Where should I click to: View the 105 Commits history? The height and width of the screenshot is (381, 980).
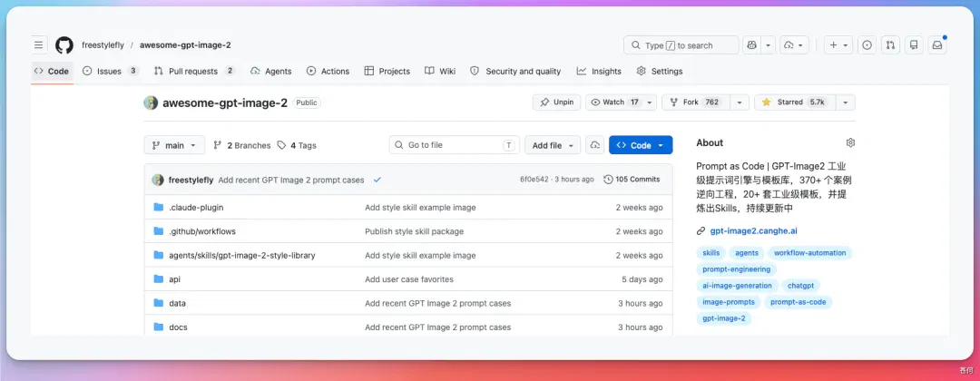632,180
